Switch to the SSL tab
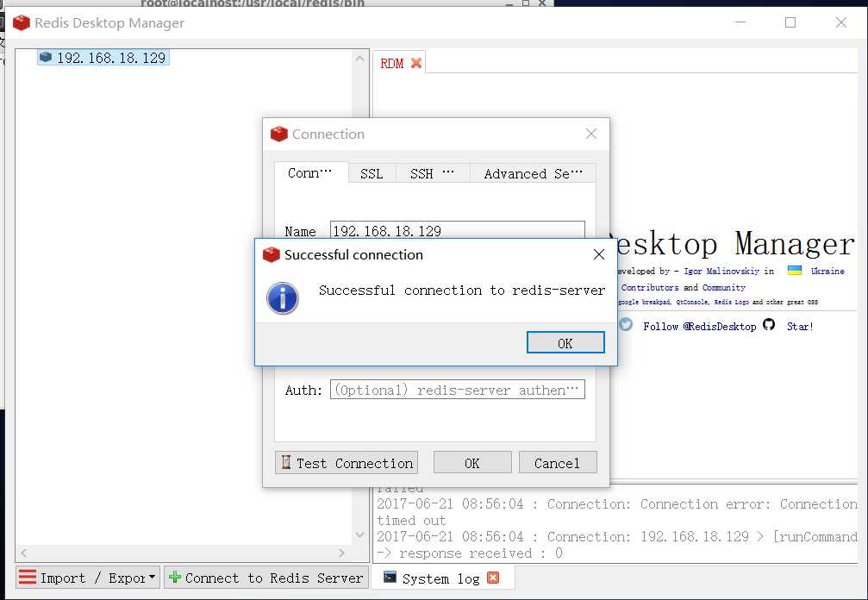868x600 pixels. [372, 174]
